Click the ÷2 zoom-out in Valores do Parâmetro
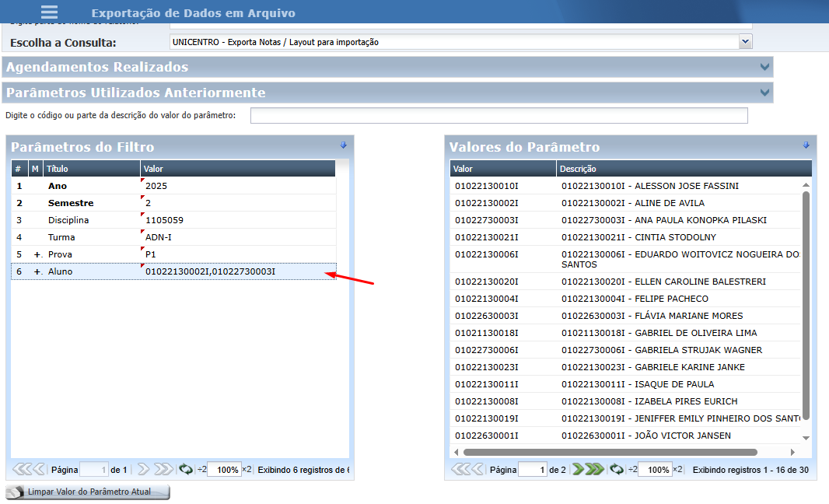The width and height of the screenshot is (829, 504). (x=631, y=470)
